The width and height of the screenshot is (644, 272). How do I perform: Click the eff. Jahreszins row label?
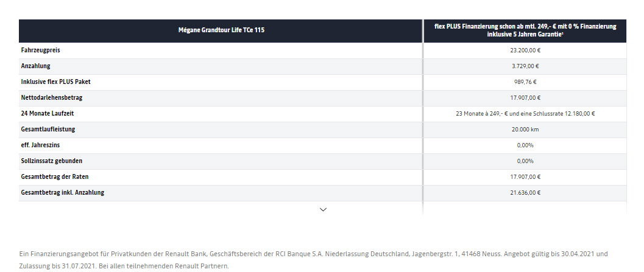point(41,145)
